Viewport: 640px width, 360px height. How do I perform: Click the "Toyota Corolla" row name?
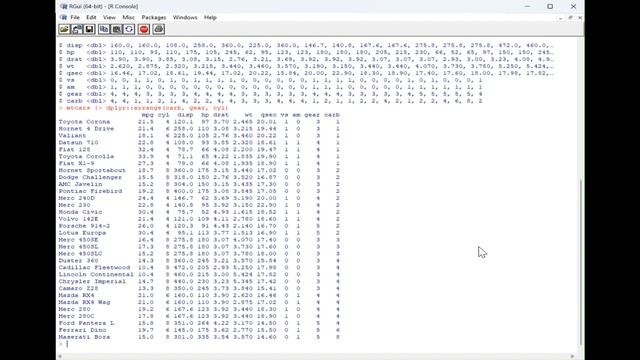(x=86, y=156)
